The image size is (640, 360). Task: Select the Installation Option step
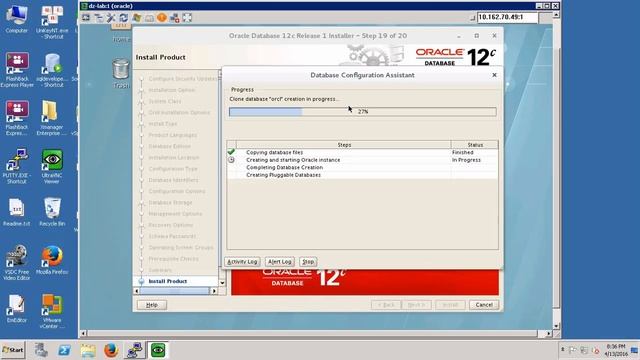(x=172, y=90)
